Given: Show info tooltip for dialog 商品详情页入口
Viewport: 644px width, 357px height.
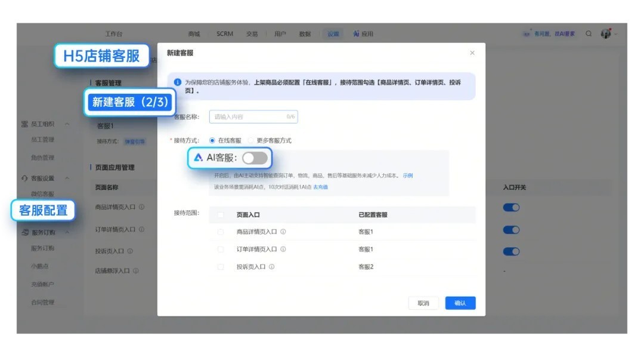Looking at the screenshot, I should point(283,232).
